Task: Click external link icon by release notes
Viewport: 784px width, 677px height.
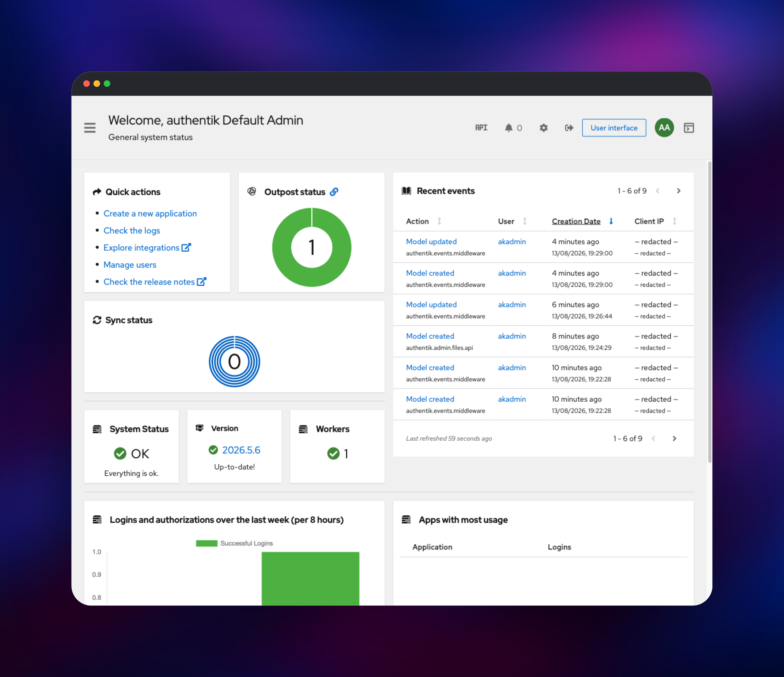Action: [x=202, y=281]
